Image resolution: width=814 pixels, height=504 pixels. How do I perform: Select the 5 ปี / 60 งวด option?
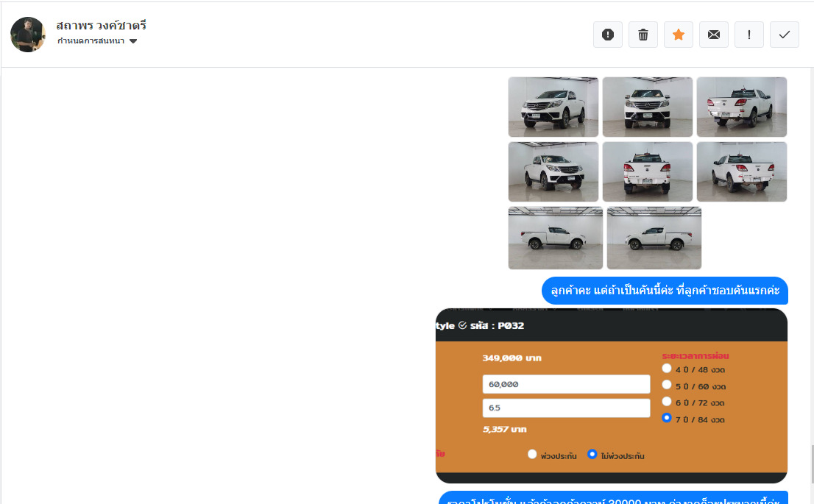pos(667,385)
